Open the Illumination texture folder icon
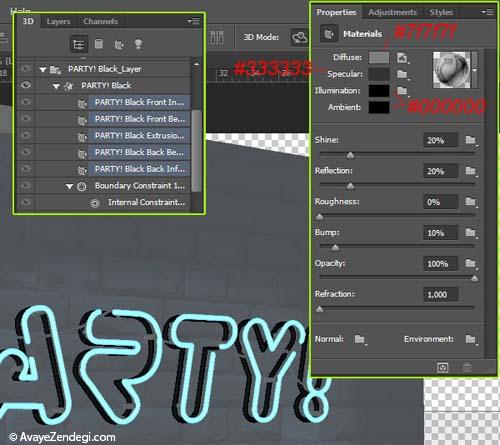The width and height of the screenshot is (500, 445). (x=403, y=91)
